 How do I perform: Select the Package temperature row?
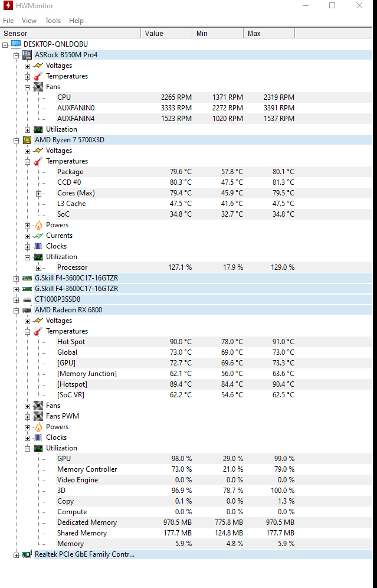tap(175, 172)
